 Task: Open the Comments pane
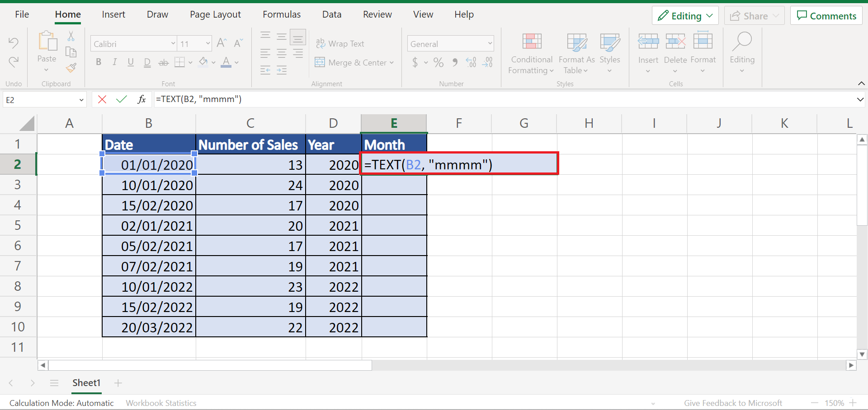click(826, 15)
